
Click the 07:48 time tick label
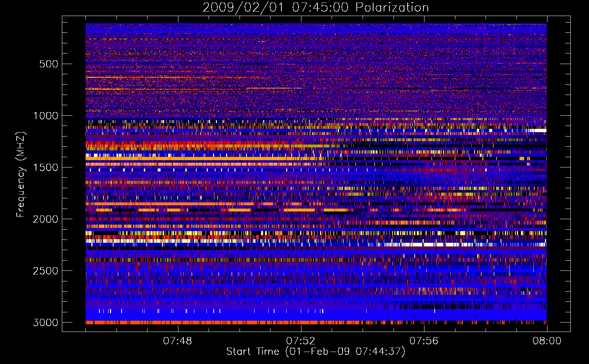coord(177,341)
